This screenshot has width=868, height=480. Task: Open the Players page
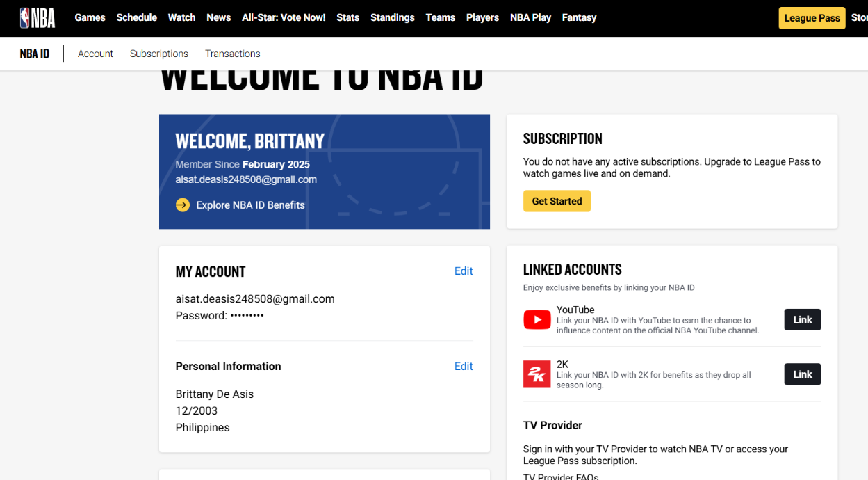483,17
